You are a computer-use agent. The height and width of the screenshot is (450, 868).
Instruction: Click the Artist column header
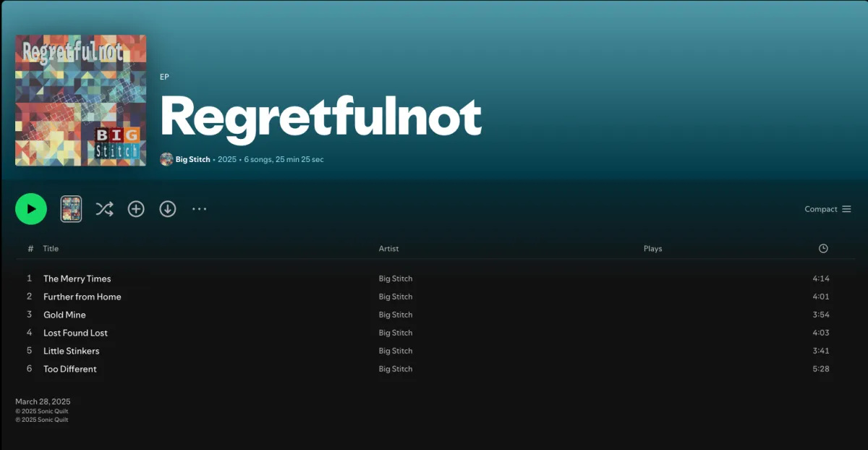(388, 248)
